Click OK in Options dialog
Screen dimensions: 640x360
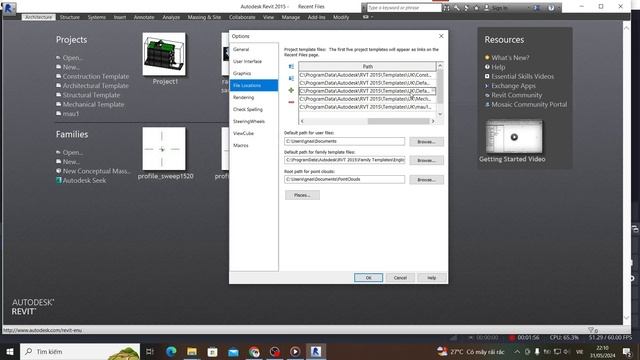tap(368, 278)
